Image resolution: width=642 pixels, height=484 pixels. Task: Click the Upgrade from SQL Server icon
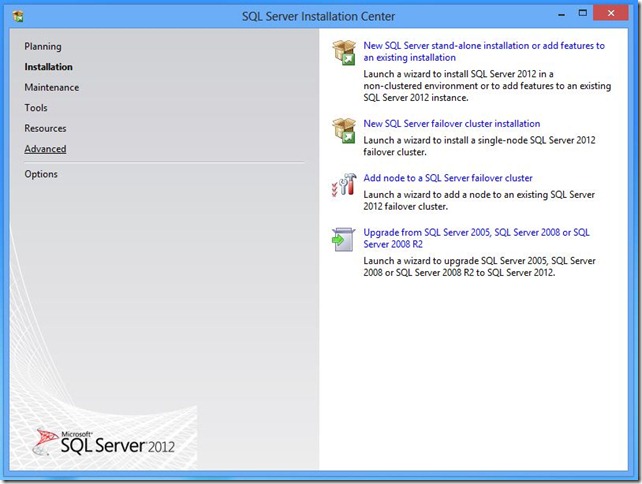click(x=343, y=240)
